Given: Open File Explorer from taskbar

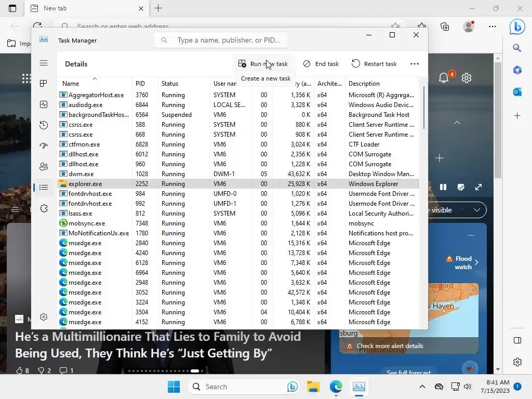Looking at the screenshot, I should pyautogui.click(x=313, y=387).
